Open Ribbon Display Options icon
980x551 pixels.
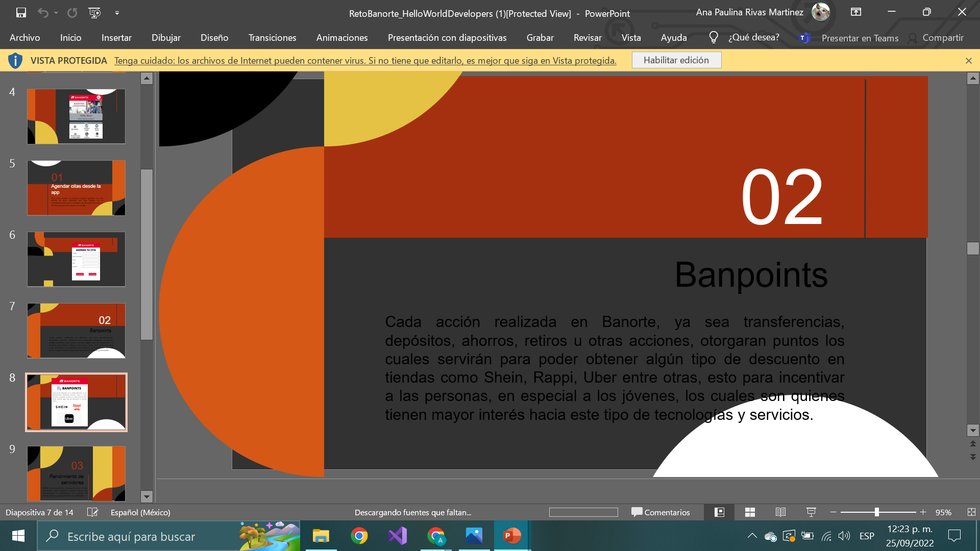(x=856, y=12)
